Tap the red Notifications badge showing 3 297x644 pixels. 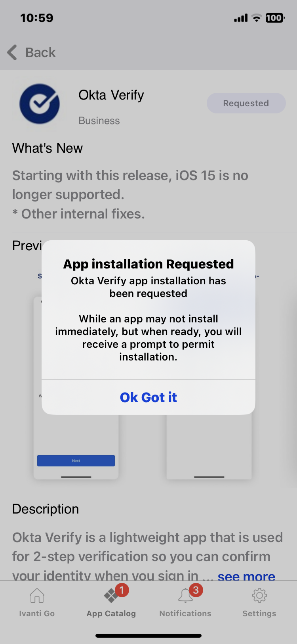(196, 590)
